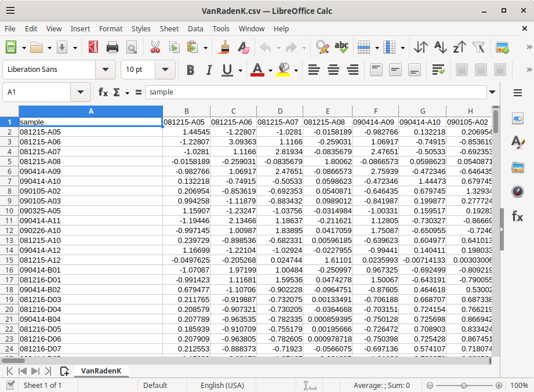
Task: Sort ascending with A-Z icon
Action: pos(440,48)
